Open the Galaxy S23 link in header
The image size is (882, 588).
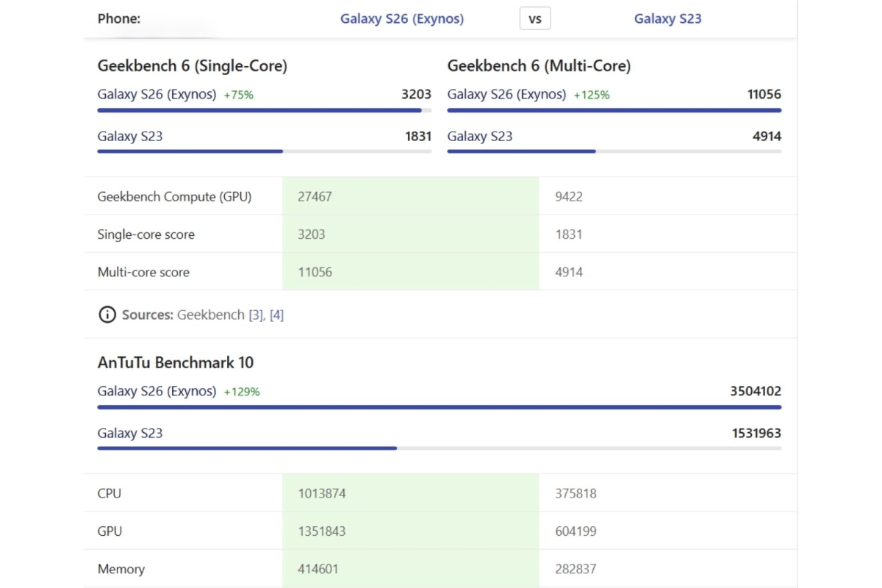click(667, 19)
